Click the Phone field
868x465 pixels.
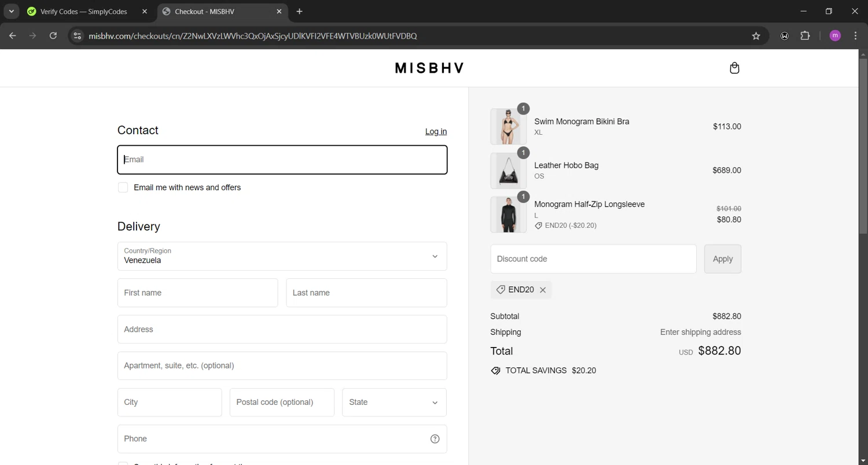[x=282, y=439]
